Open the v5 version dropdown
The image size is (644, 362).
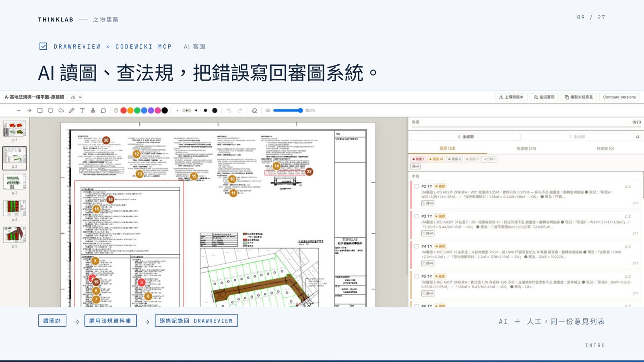[x=75, y=97]
